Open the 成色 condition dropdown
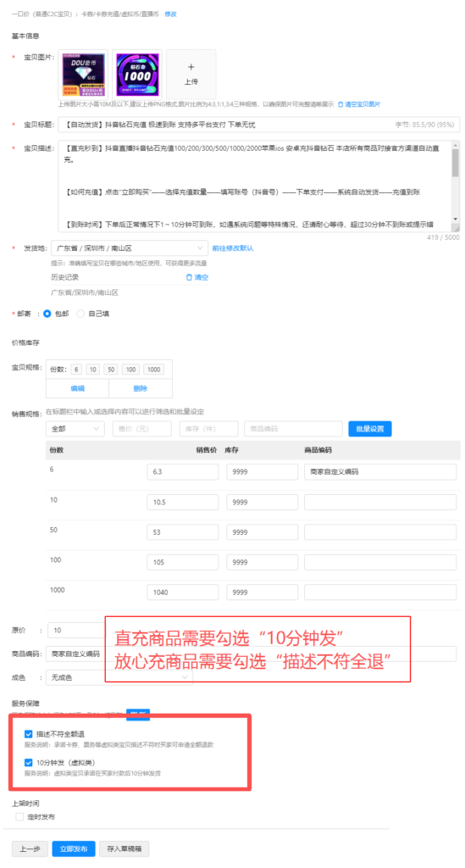 coord(119,677)
